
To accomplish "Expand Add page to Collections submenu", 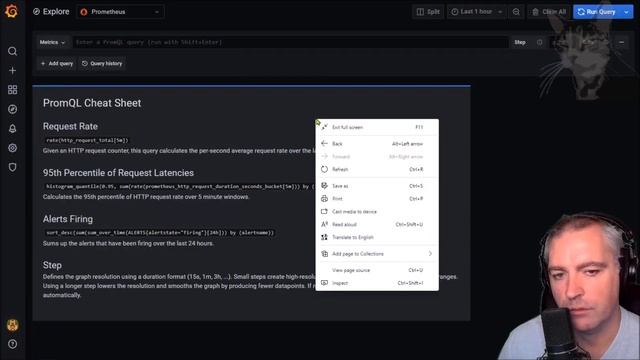I will pyautogui.click(x=377, y=253).
